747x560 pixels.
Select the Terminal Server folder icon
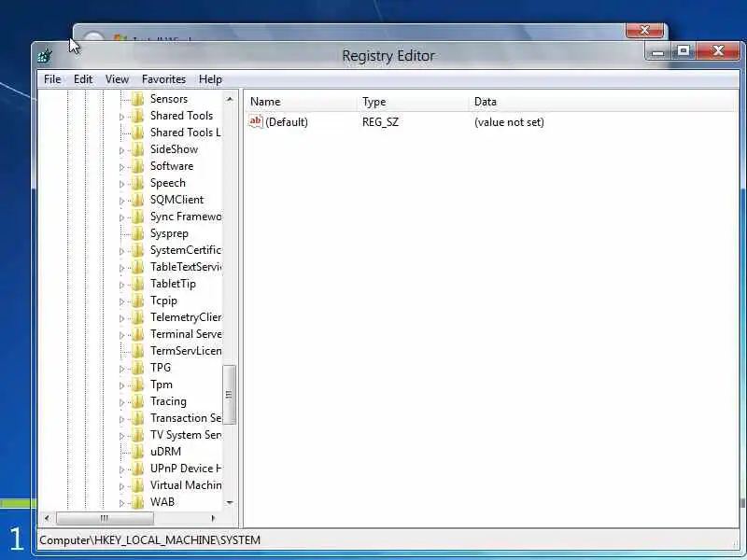coord(137,334)
